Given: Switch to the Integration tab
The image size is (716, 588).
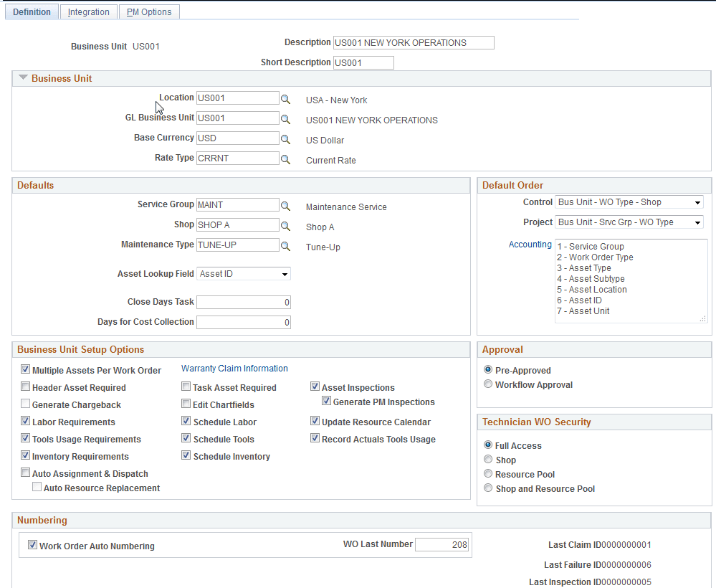Looking at the screenshot, I should [x=88, y=11].
